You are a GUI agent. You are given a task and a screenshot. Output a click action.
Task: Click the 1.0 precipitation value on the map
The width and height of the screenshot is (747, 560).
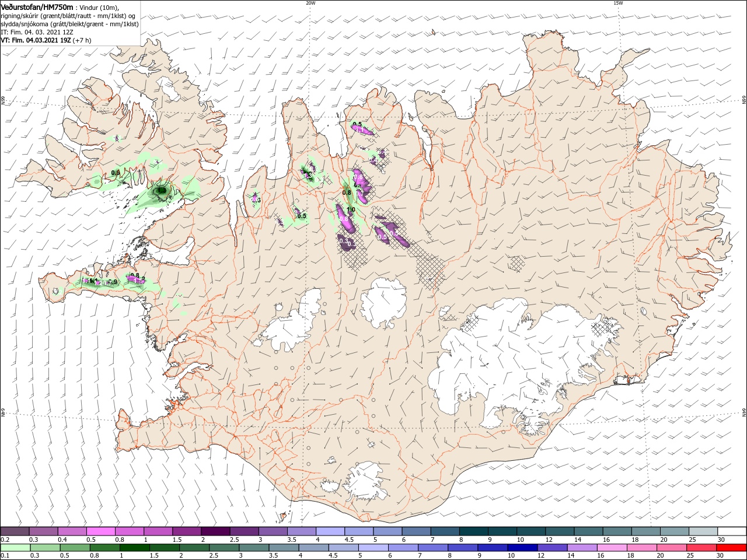point(351,210)
